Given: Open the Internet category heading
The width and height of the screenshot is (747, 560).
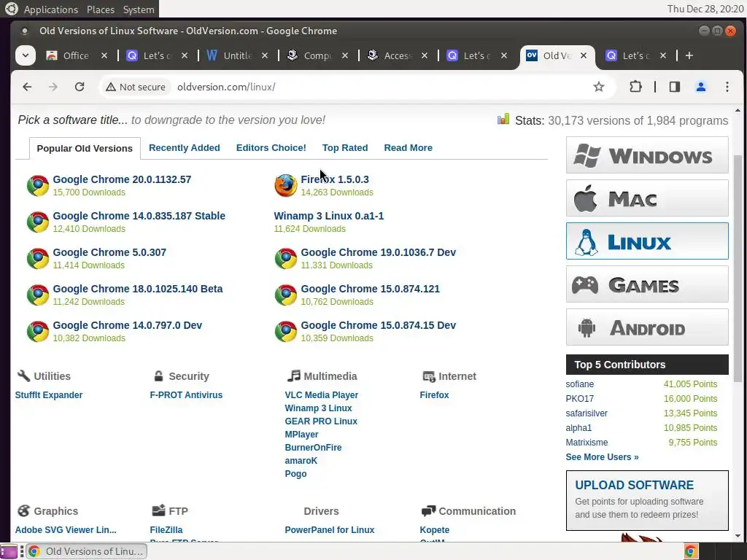Looking at the screenshot, I should coord(457,376).
